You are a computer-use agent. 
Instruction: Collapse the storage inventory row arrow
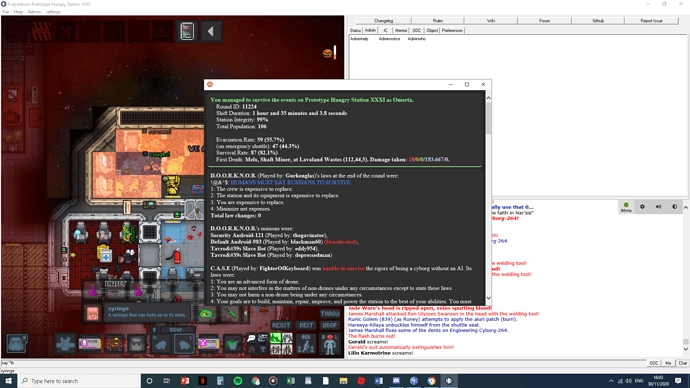pos(246,314)
